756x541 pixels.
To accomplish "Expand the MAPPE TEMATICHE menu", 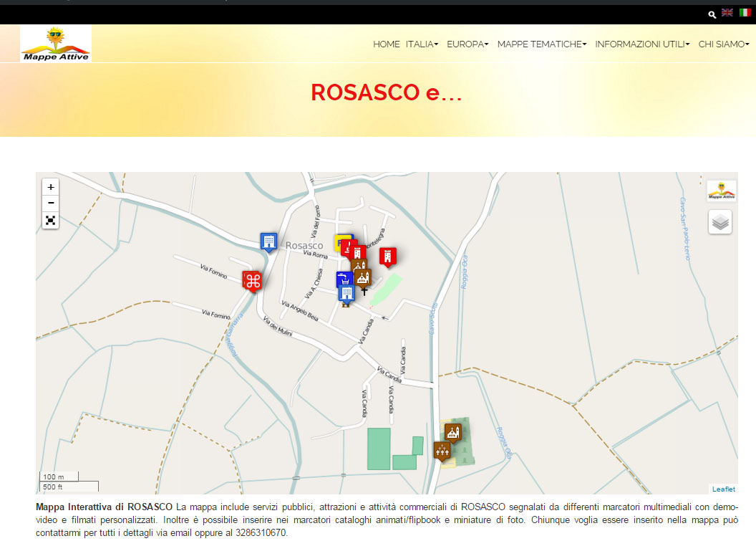I will tap(542, 44).
